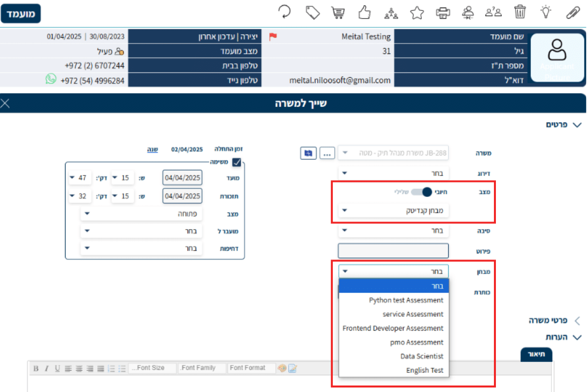Click the refresh arrow icon in top toolbar
Screen dimensions: 588x392
coord(284,11)
